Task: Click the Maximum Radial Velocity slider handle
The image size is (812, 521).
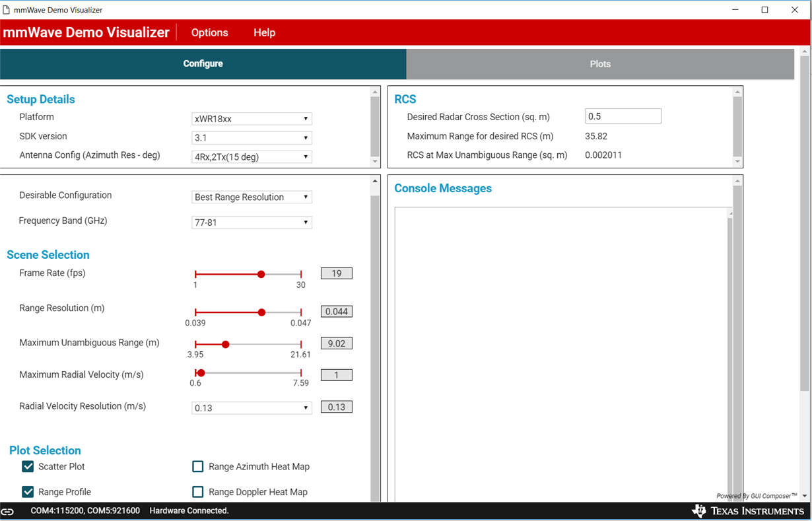Action: tap(201, 373)
